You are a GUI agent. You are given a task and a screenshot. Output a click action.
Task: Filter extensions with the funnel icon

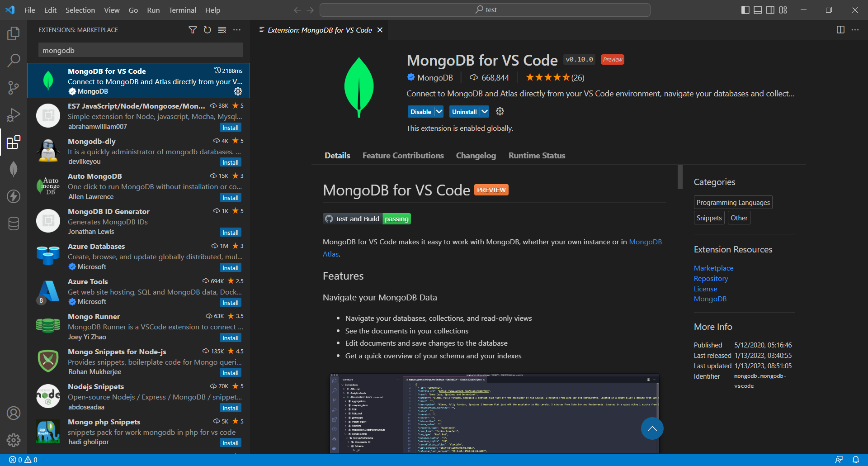pyautogui.click(x=193, y=30)
